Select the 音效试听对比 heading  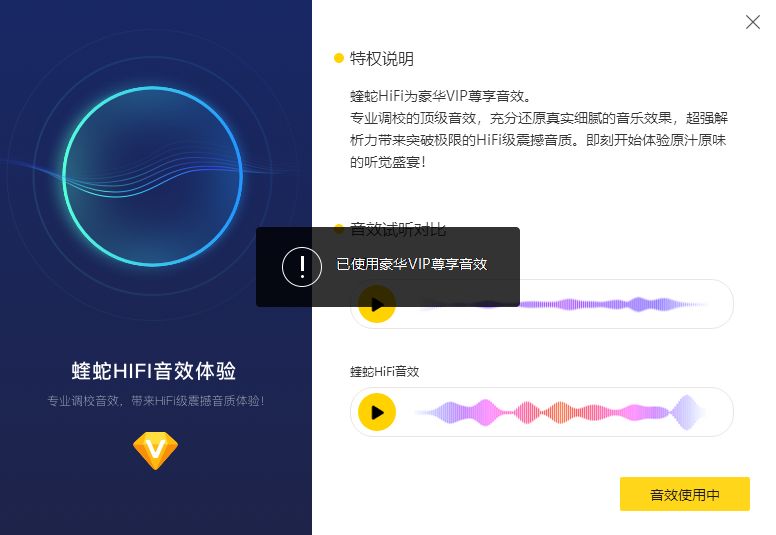[398, 229]
